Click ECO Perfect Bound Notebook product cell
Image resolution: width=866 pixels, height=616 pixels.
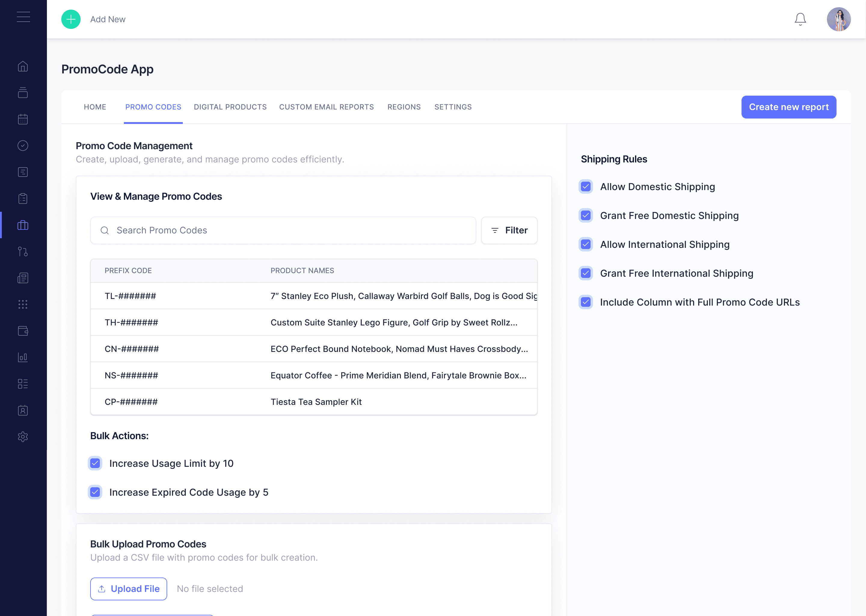click(x=399, y=349)
